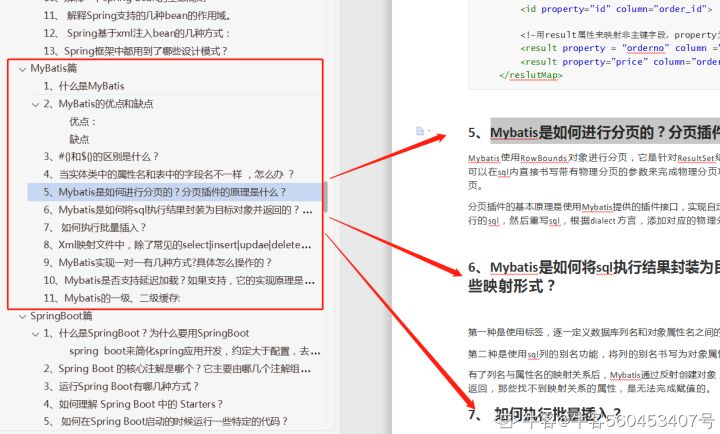Select spring boot来简化spring应用开发 outline entry
Image resolution: width=720 pixels, height=434 pixels.
[x=195, y=351]
